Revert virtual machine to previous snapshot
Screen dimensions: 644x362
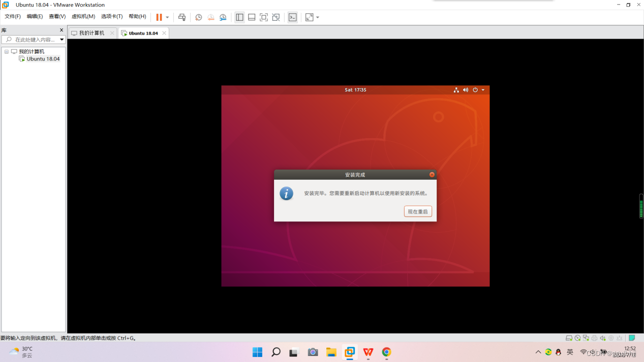pos(211,17)
